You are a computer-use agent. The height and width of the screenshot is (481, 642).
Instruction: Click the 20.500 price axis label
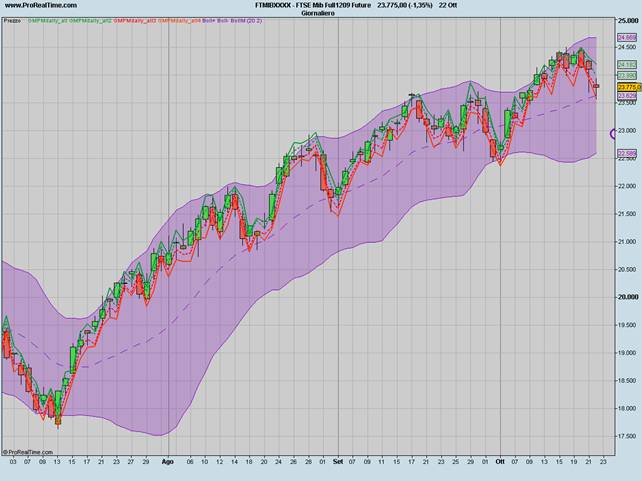[628, 269]
